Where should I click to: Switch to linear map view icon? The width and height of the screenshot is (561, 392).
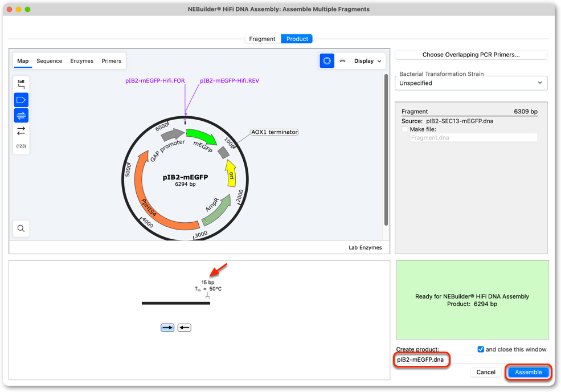click(342, 61)
